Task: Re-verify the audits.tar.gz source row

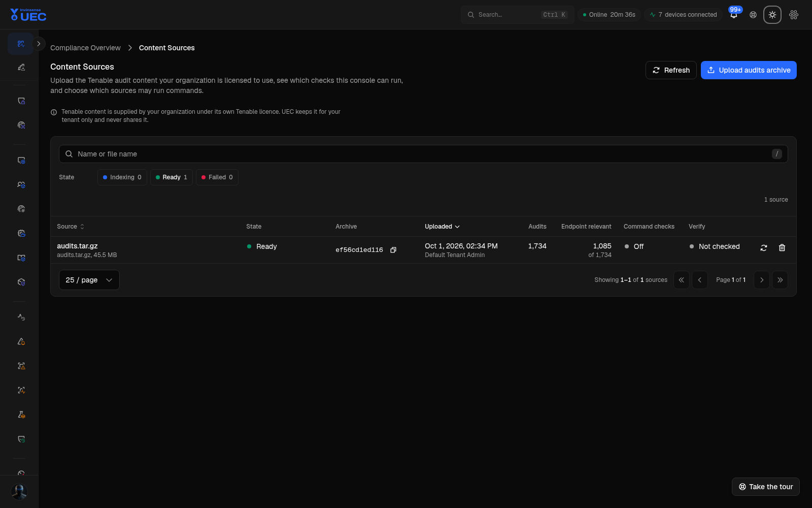Action: pyautogui.click(x=764, y=248)
